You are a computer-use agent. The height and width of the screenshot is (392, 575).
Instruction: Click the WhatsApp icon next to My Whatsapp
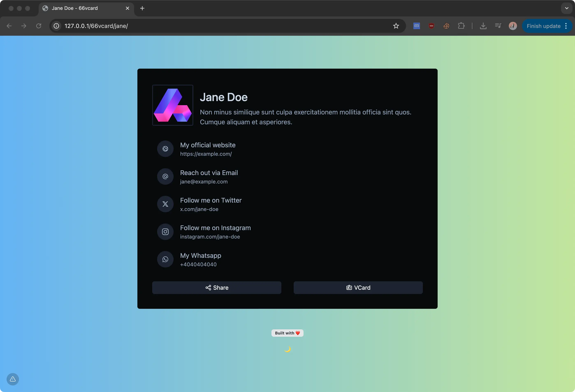coord(165,259)
